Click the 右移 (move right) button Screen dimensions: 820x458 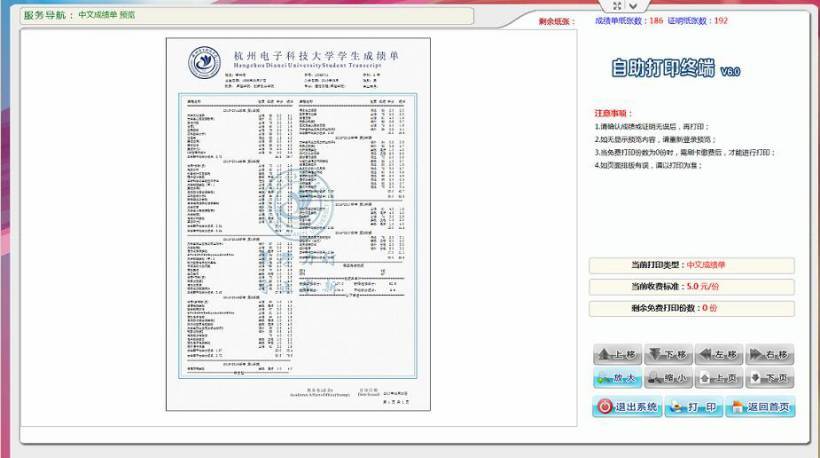[x=770, y=354]
